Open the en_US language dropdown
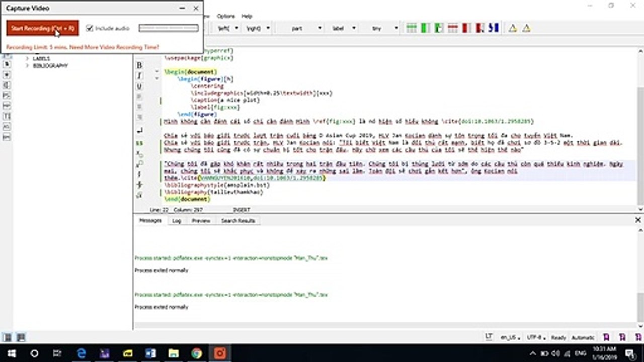The height and width of the screenshot is (362, 644). [x=510, y=337]
